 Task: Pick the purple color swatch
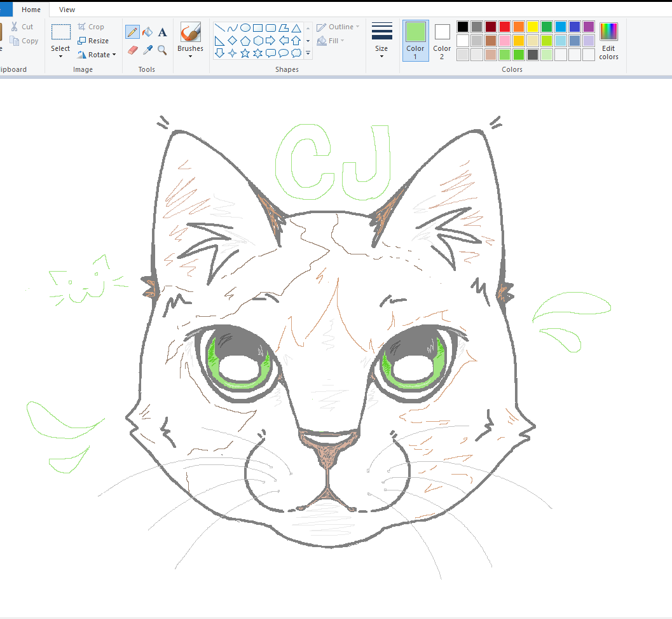(x=589, y=27)
